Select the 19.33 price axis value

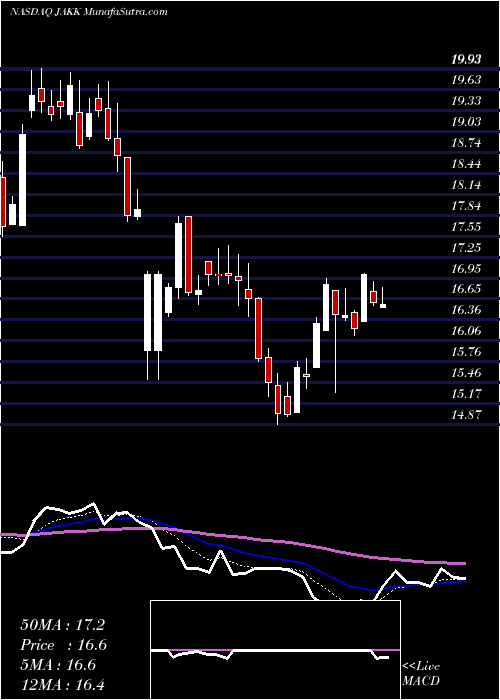(x=467, y=101)
